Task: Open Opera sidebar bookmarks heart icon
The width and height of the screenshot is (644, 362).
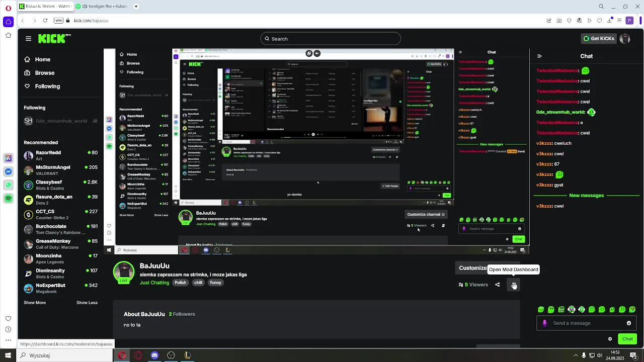Action: pyautogui.click(x=8, y=318)
